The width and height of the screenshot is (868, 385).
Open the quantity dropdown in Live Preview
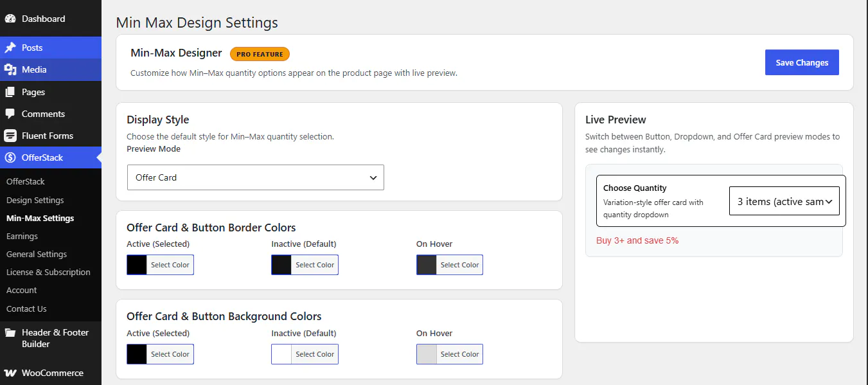click(784, 201)
